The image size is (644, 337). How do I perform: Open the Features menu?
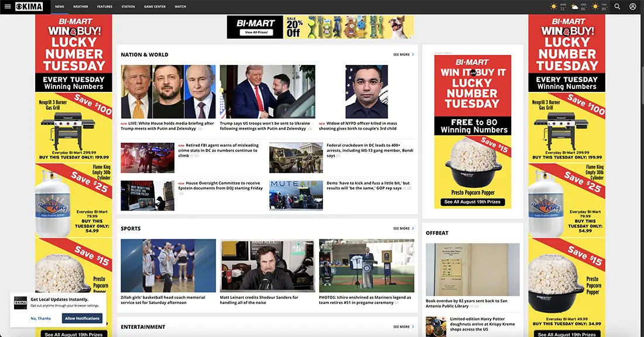click(x=105, y=6)
